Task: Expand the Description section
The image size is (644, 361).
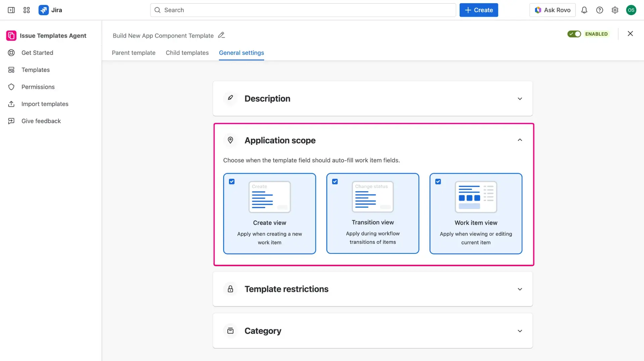Action: [519, 98]
